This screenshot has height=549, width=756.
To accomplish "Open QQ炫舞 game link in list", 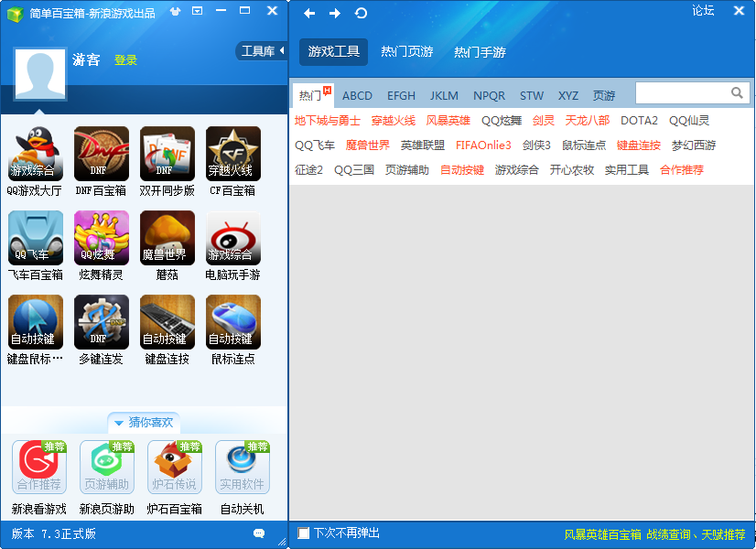I will coord(502,121).
